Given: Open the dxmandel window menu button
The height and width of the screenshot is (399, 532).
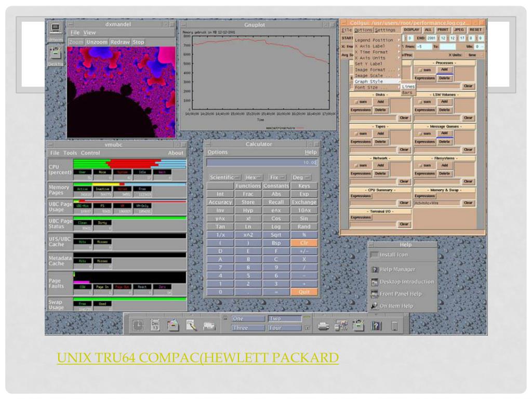Looking at the screenshot, I should coord(71,24).
